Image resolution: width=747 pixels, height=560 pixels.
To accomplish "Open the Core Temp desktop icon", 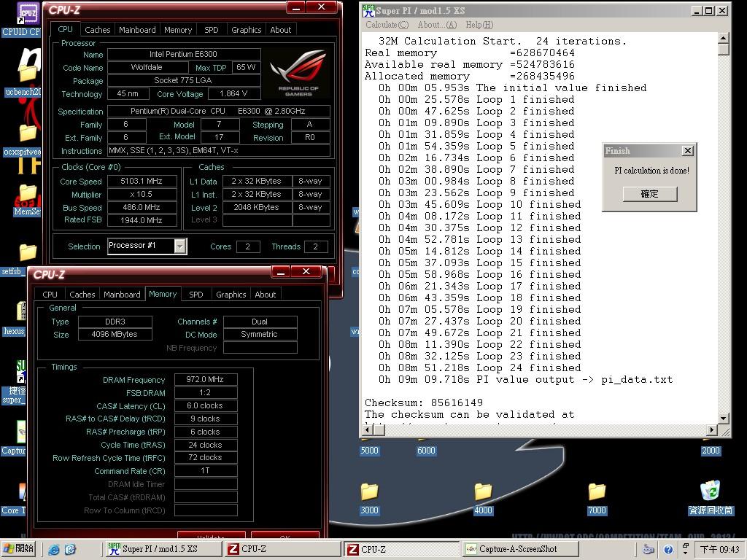I will 21,492.
